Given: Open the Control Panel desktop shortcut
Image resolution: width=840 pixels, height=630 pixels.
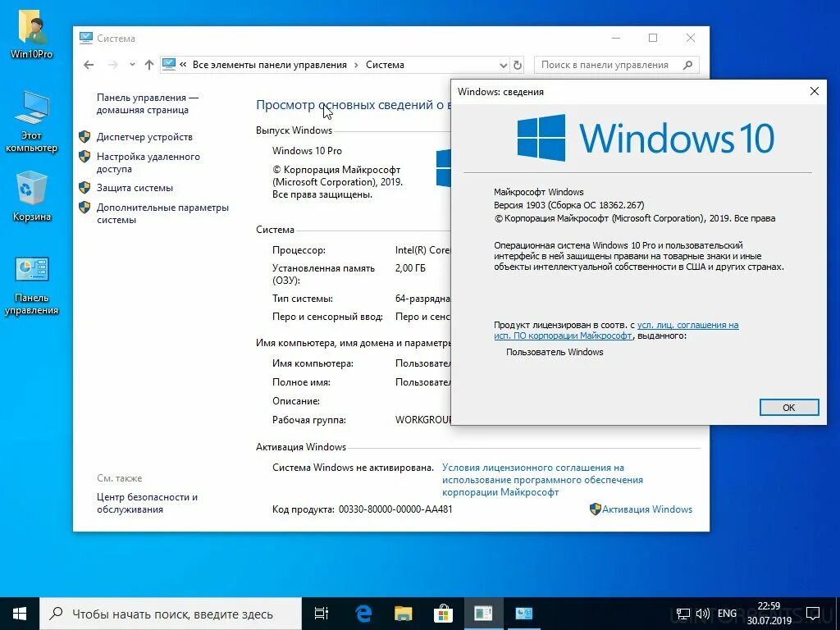Looking at the screenshot, I should click(32, 286).
